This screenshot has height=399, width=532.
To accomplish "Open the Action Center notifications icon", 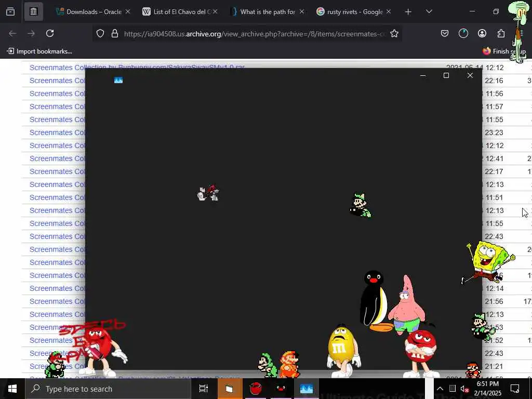I will pos(515,389).
